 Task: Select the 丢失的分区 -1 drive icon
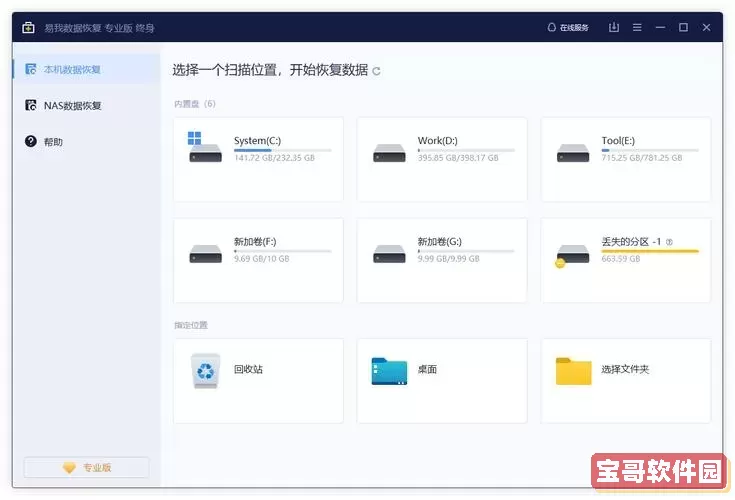(572, 256)
